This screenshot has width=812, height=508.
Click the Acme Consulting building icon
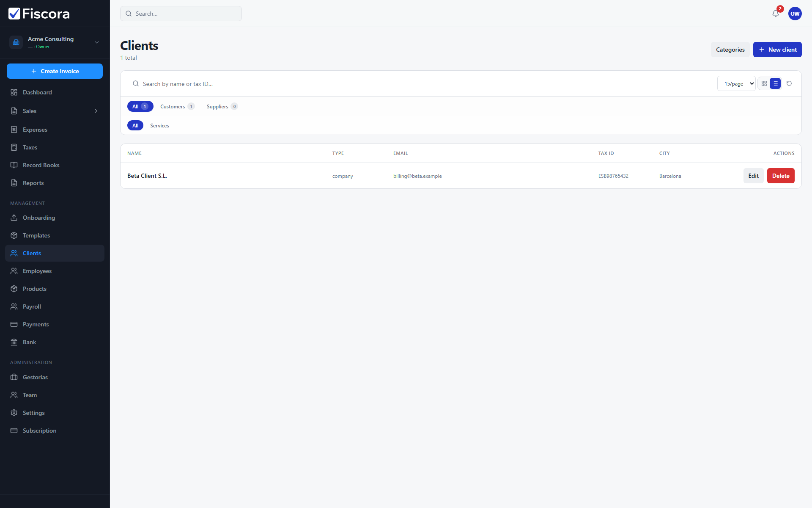16,42
